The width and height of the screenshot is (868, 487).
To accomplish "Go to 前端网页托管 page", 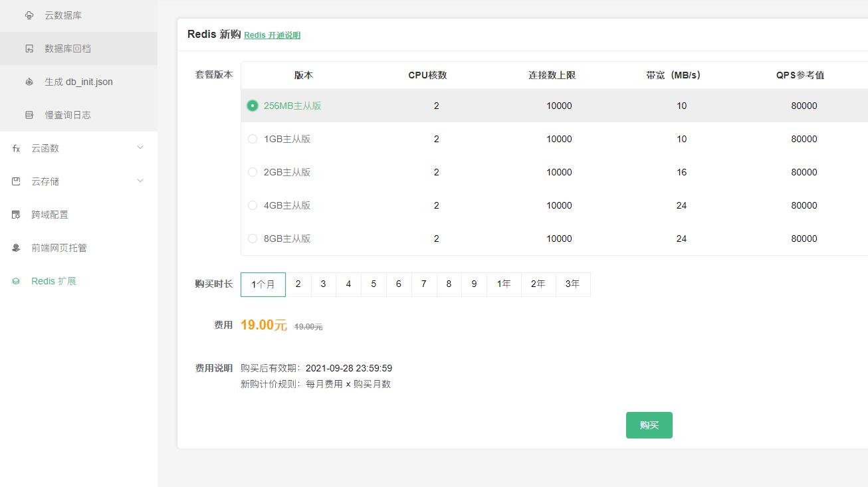I will pos(59,248).
